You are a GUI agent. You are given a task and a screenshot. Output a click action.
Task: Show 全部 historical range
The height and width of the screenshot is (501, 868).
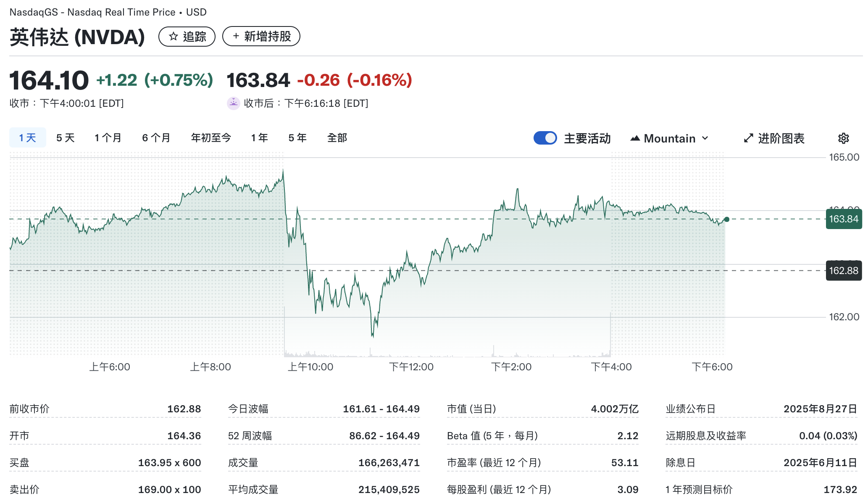337,138
